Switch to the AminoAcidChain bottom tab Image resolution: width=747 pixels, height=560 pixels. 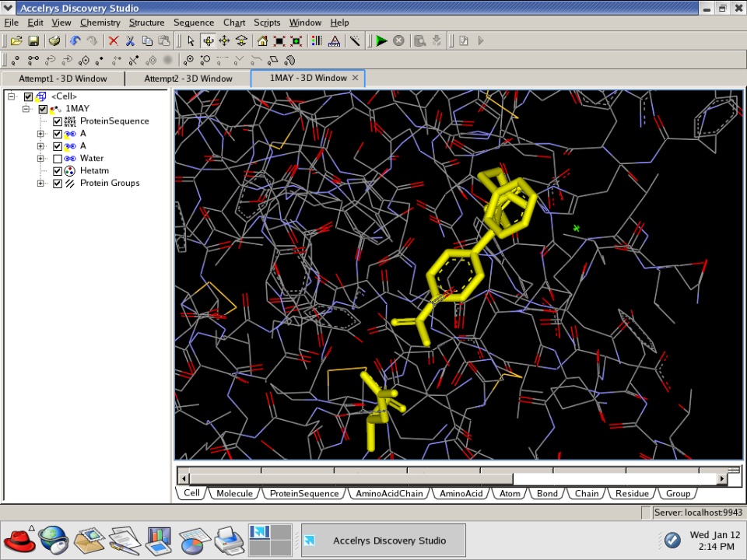pyautogui.click(x=389, y=493)
